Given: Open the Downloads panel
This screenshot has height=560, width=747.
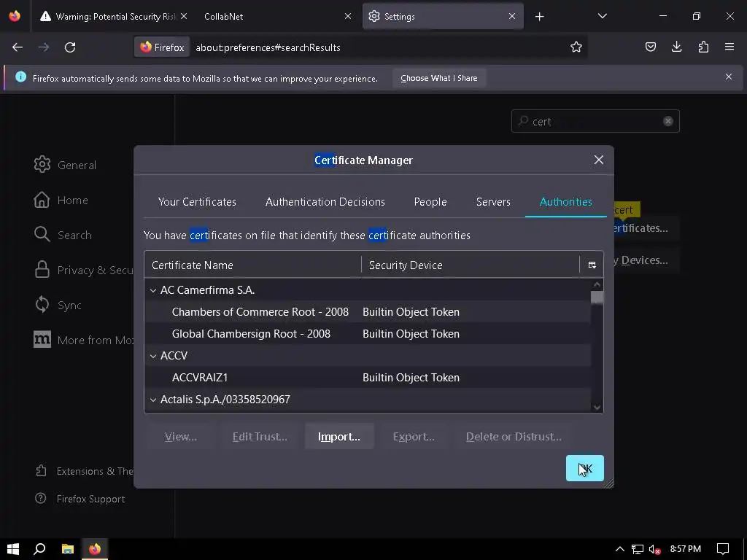Looking at the screenshot, I should (x=676, y=47).
